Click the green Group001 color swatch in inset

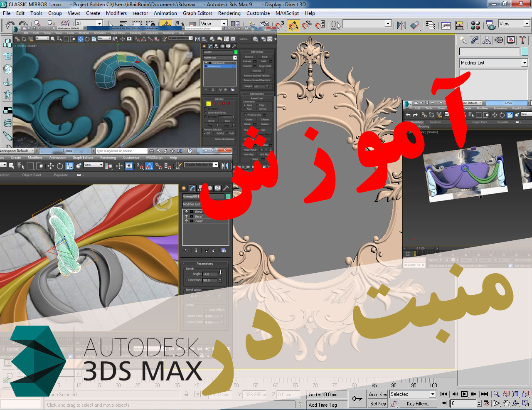coord(228,196)
